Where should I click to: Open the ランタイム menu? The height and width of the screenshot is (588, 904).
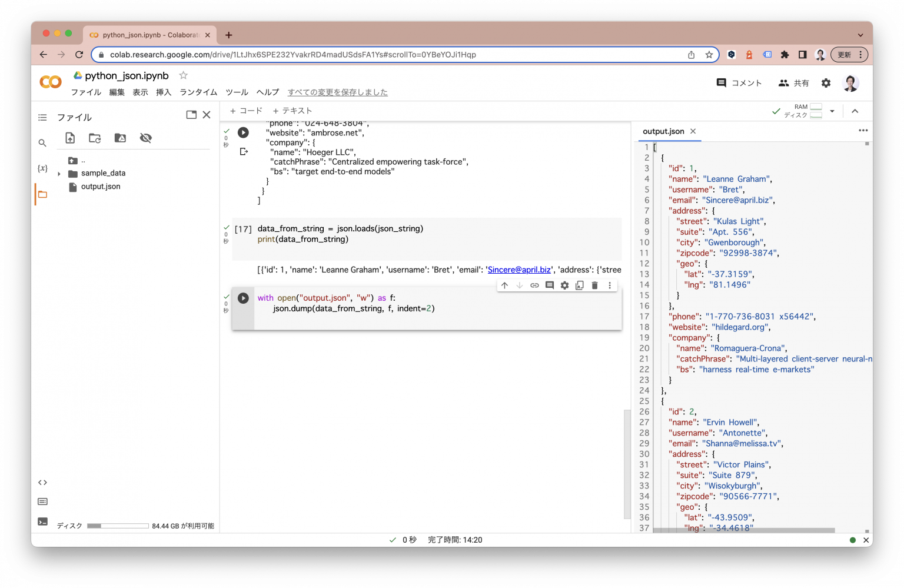pos(198,92)
